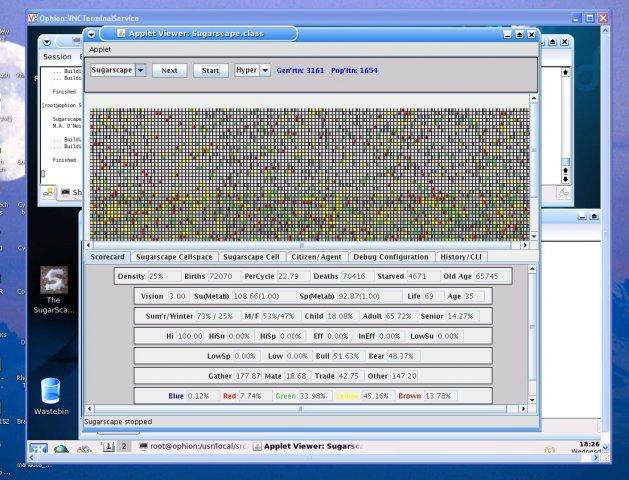This screenshot has width=629, height=480.
Task: Click the Bear field showing 48.37%
Action: coord(404,356)
